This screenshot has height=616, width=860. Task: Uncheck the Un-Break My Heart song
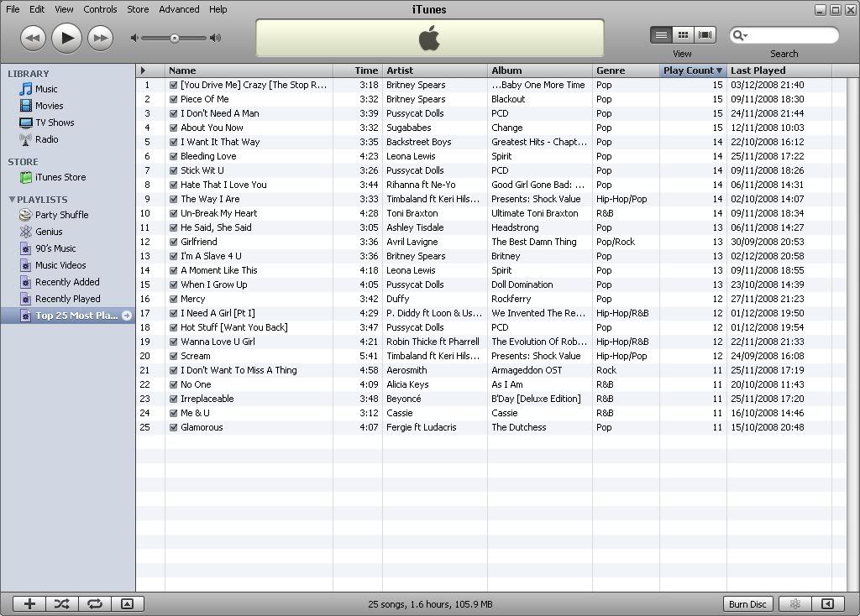point(173,213)
